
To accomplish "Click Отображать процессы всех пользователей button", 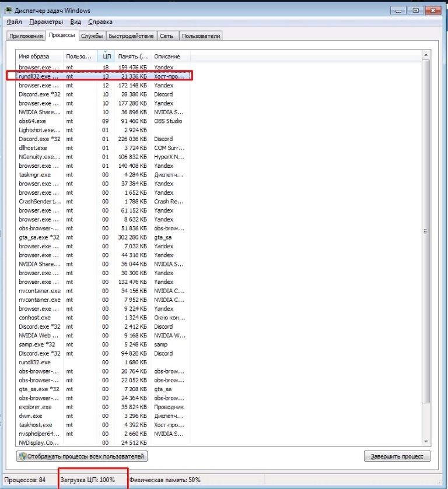I will click(82, 456).
